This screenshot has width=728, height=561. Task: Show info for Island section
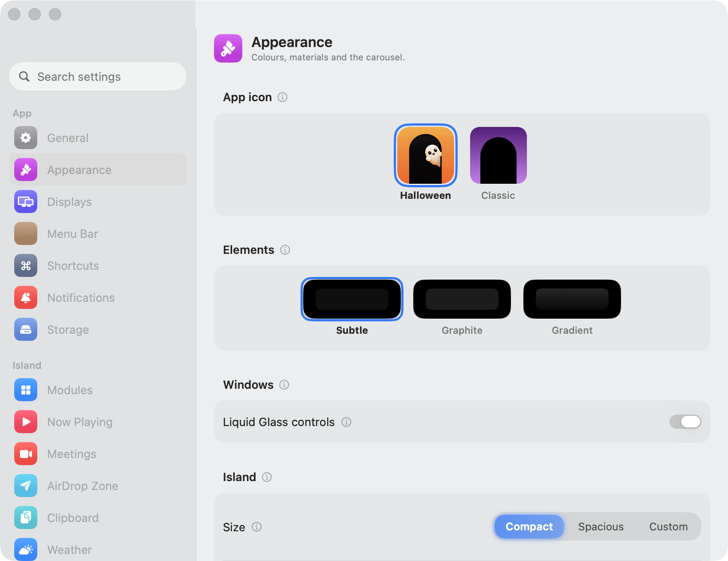pos(267,477)
